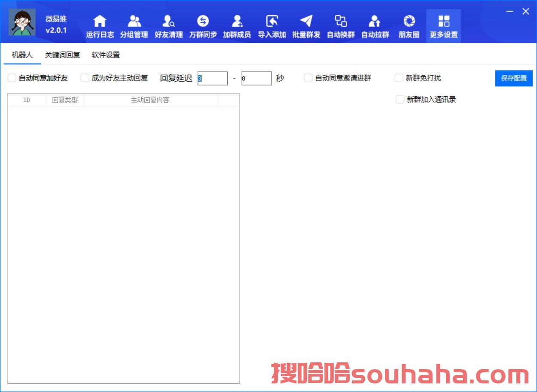Click the 保存配置 button
Viewport: 537px width, 392px height.
tap(513, 79)
